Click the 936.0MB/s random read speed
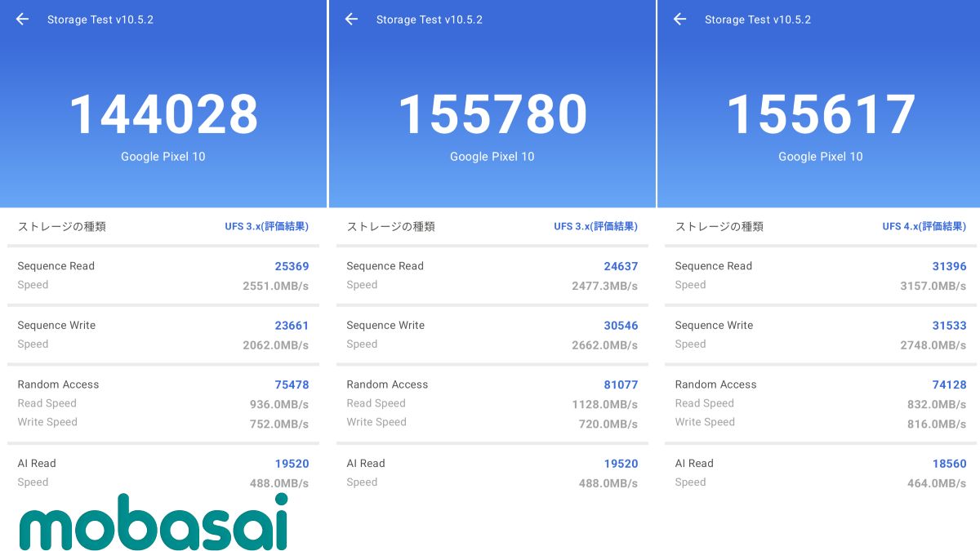The image size is (980, 551). pos(278,404)
